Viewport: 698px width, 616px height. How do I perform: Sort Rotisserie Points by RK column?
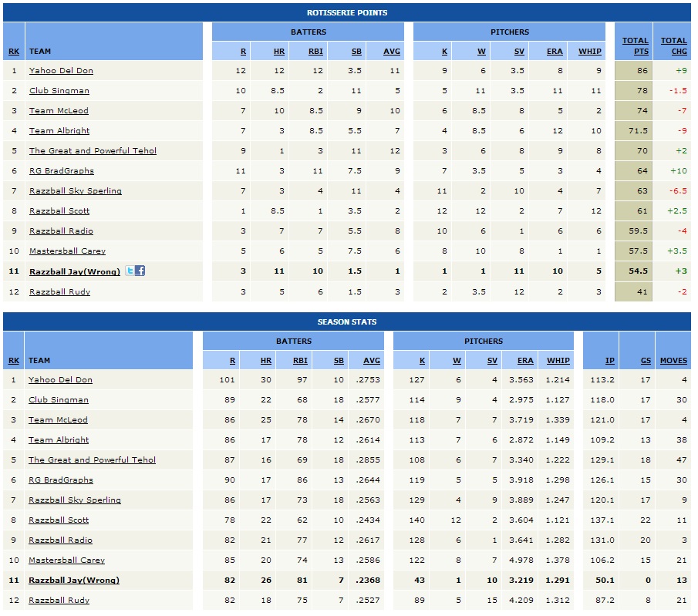point(14,51)
